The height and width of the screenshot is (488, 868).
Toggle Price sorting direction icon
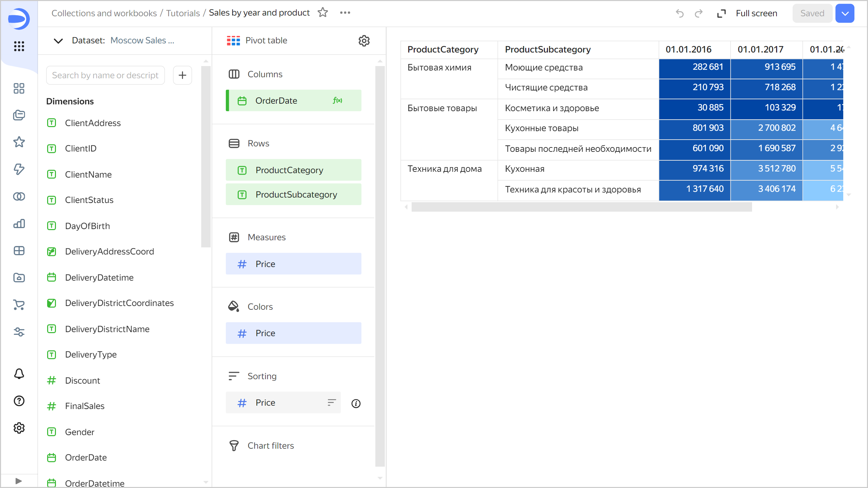tap(331, 403)
